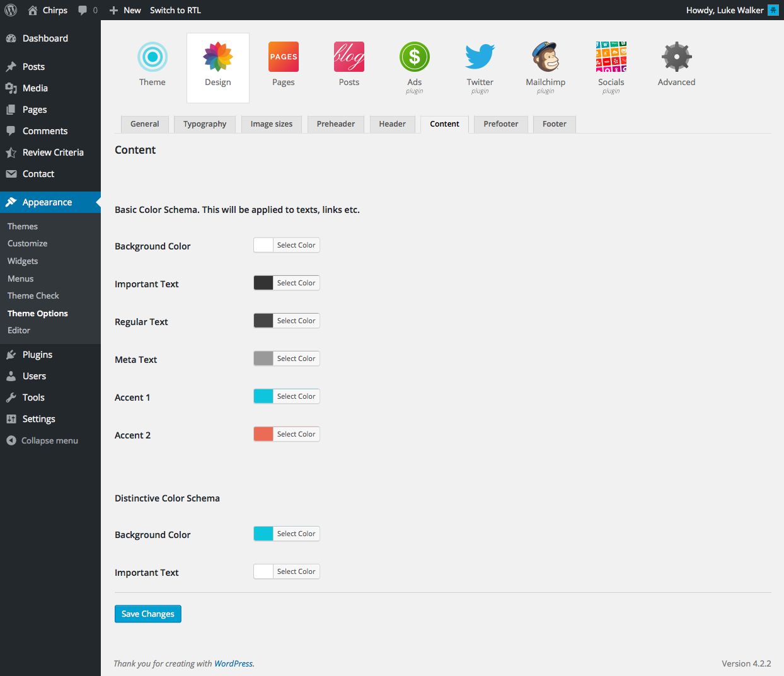Open the Advanced gear icon
This screenshot has width=784, height=676.
[676, 57]
